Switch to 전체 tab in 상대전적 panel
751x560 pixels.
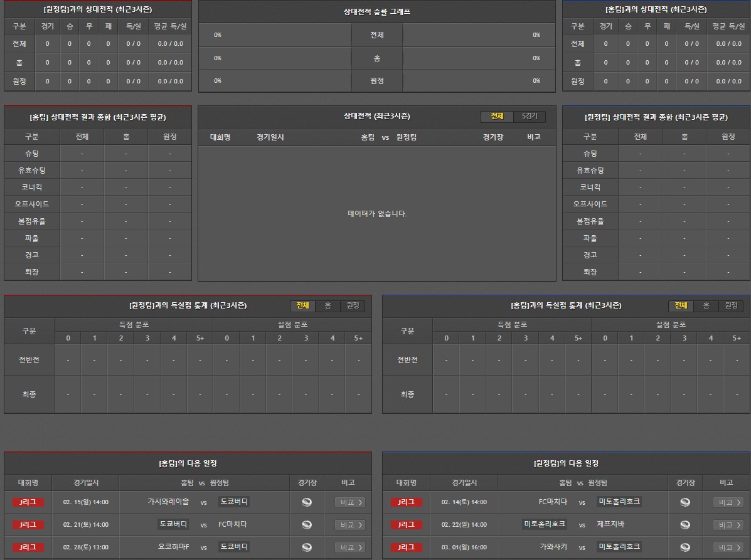498,117
